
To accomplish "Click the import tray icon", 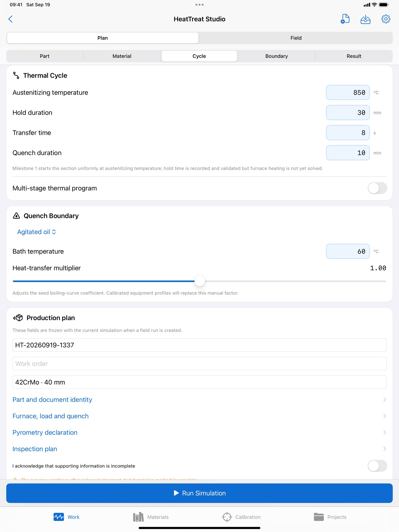I will [365, 19].
